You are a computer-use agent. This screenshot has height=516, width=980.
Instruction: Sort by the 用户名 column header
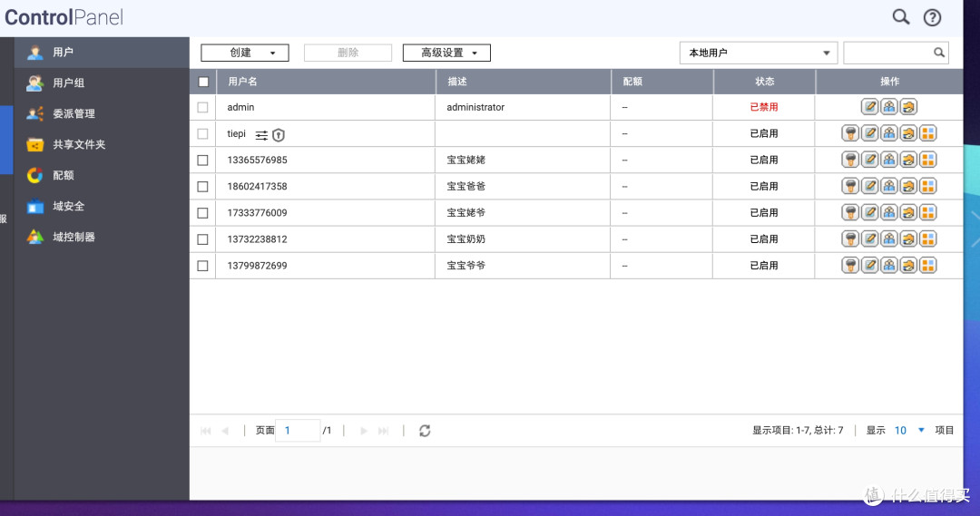[326, 82]
